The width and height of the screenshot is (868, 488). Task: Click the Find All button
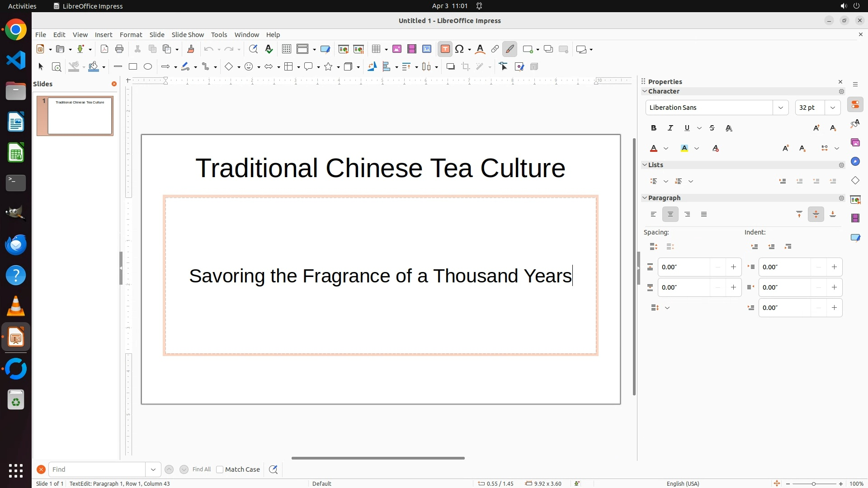pos(201,469)
